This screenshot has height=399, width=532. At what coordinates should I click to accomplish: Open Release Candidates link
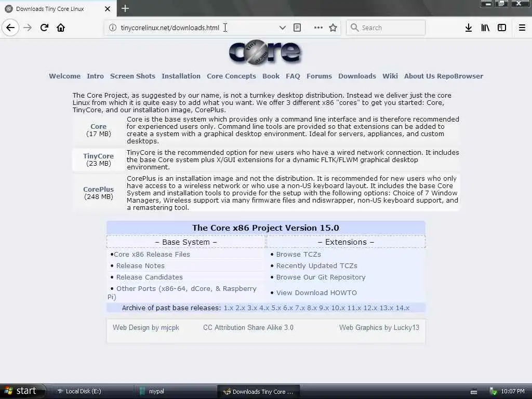pyautogui.click(x=150, y=277)
